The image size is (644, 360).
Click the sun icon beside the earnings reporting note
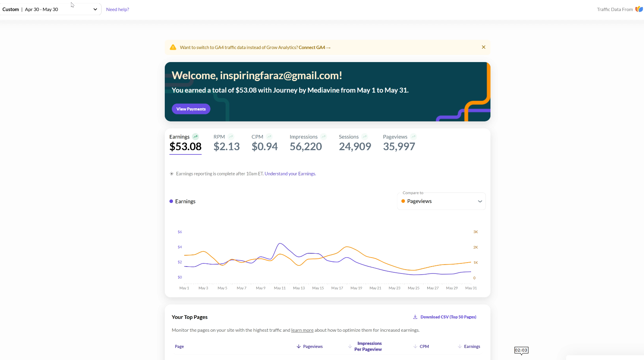pos(172,174)
